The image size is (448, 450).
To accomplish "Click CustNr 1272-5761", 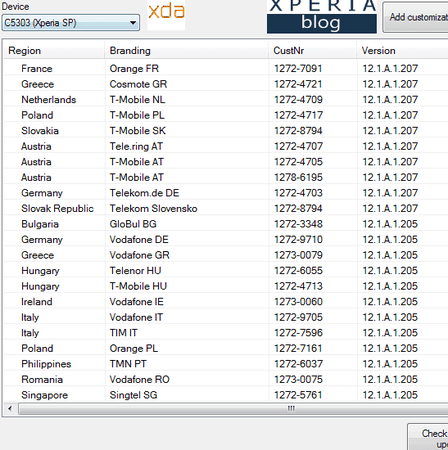I will (x=298, y=395).
